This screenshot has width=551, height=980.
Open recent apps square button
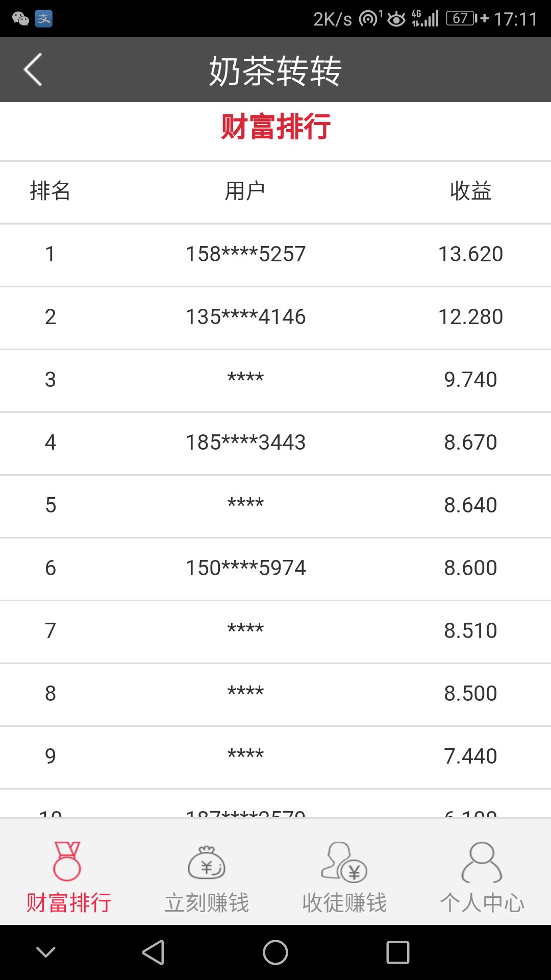[x=398, y=952]
